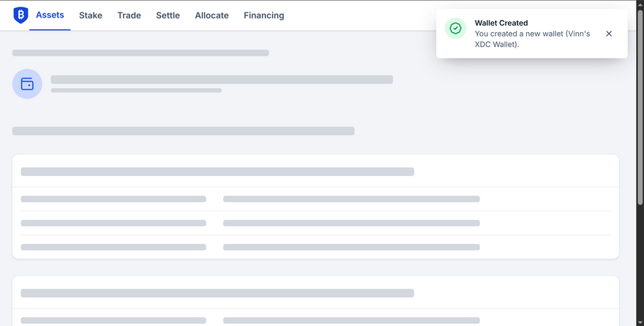
Task: Select the Settle tab
Action: coord(168,15)
